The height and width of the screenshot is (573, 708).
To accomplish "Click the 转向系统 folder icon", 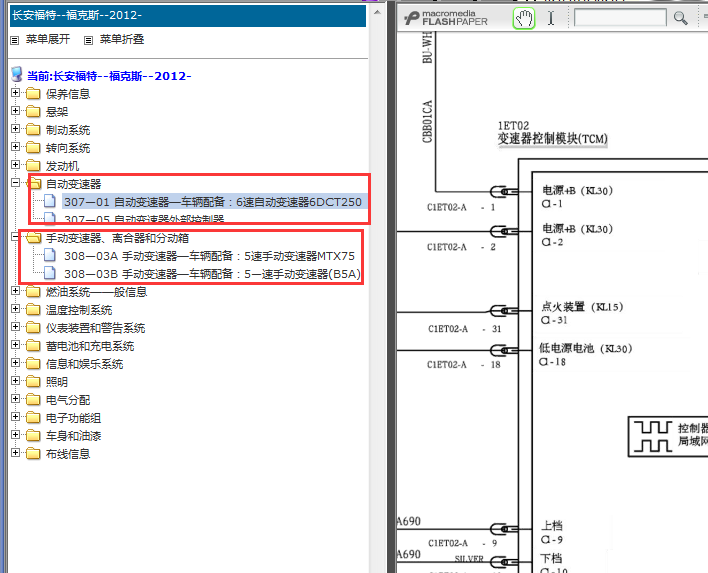I will pos(33,148).
